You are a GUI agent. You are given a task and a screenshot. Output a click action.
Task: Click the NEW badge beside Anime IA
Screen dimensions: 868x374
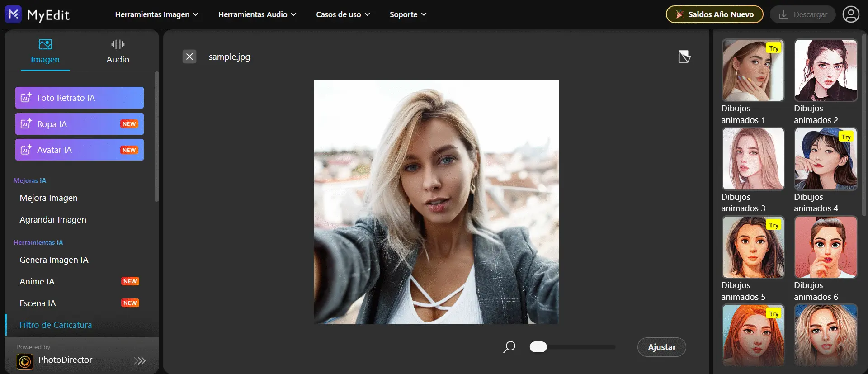[130, 281]
